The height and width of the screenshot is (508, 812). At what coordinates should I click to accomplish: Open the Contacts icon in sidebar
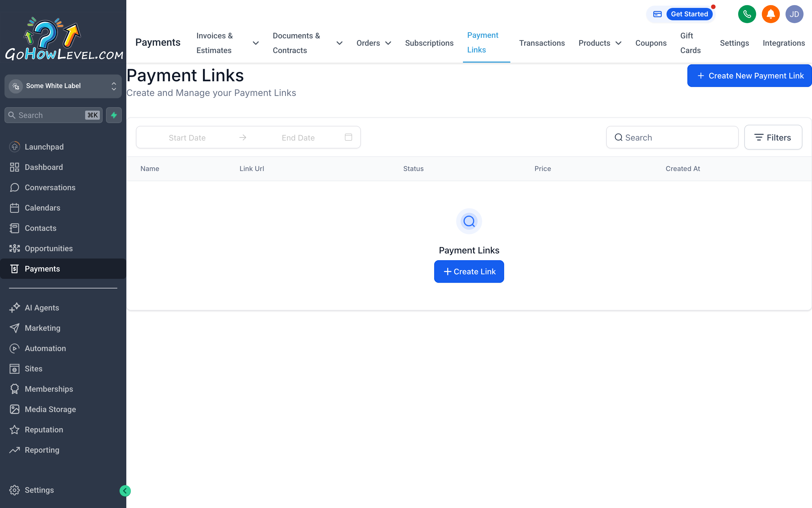pyautogui.click(x=14, y=228)
